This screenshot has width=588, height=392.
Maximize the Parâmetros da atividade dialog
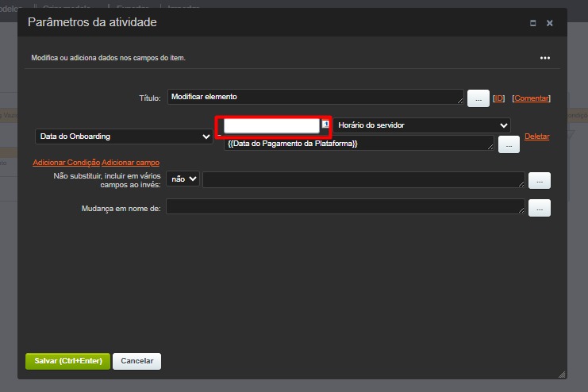[x=533, y=24]
